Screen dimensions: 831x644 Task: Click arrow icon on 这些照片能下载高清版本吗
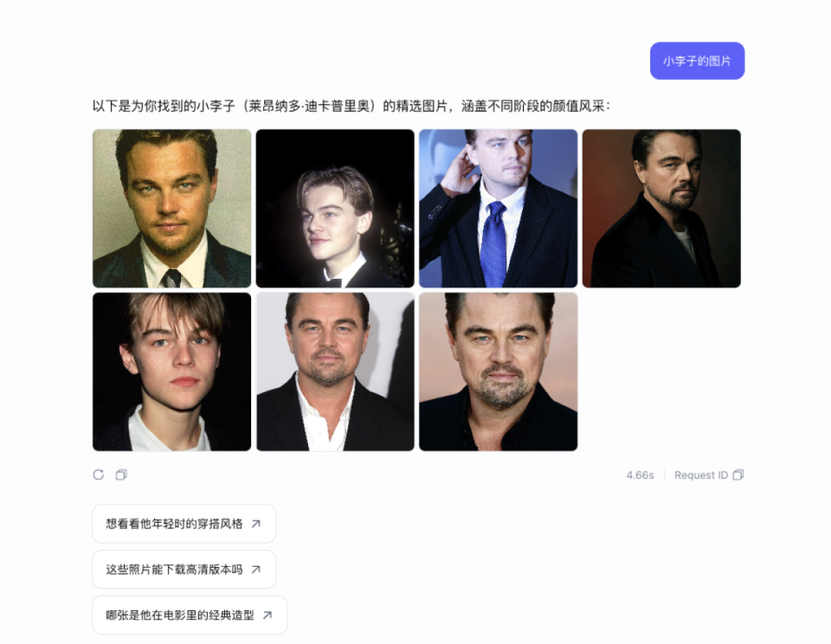tap(256, 570)
